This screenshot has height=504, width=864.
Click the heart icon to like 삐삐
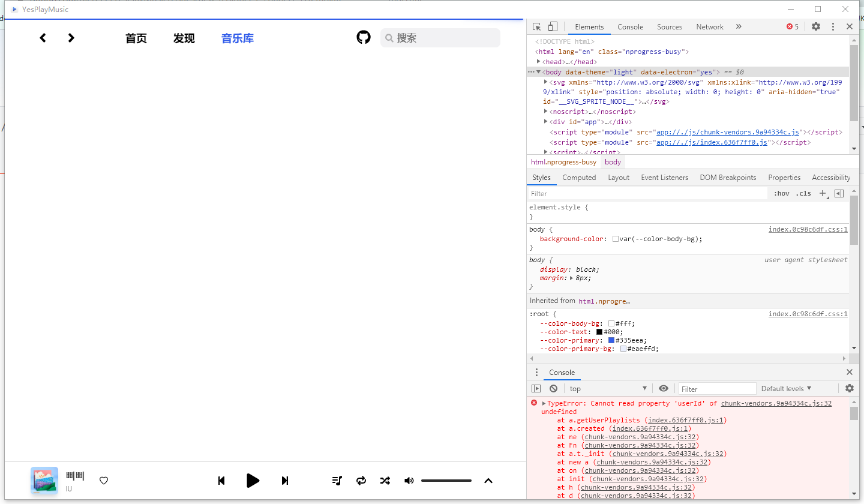tap(103, 480)
